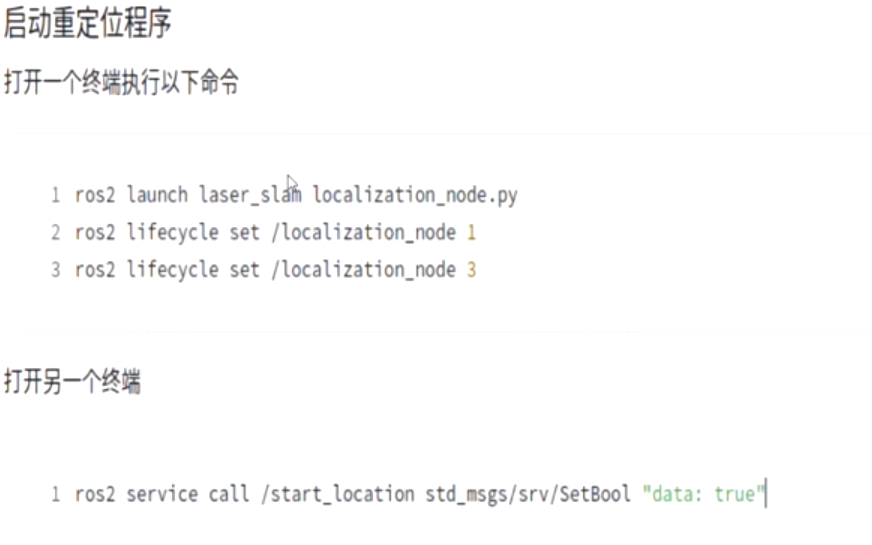Screen dimensions: 872x545
Task: Click the green "data: true" string
Action: coord(704,494)
